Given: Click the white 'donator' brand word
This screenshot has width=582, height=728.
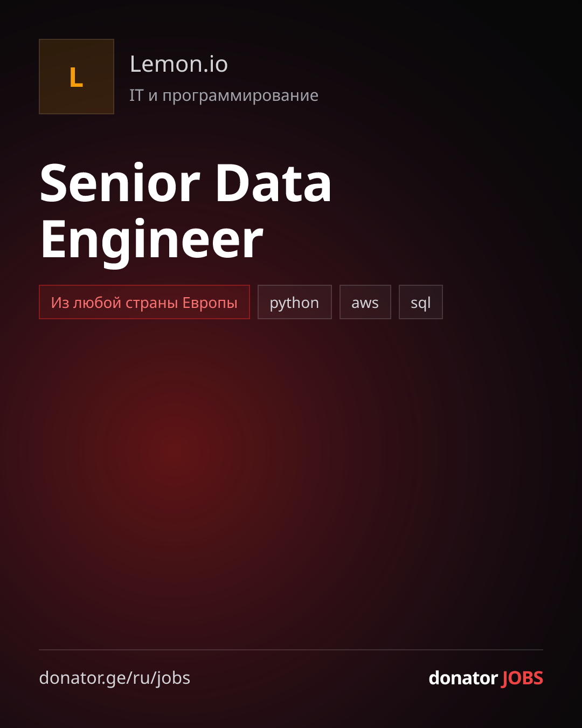Looking at the screenshot, I should coord(463,678).
